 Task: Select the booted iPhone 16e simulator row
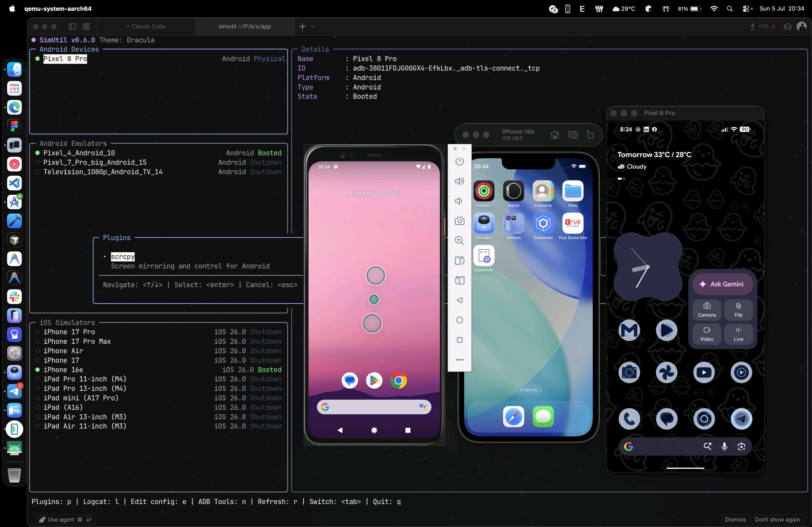click(159, 370)
